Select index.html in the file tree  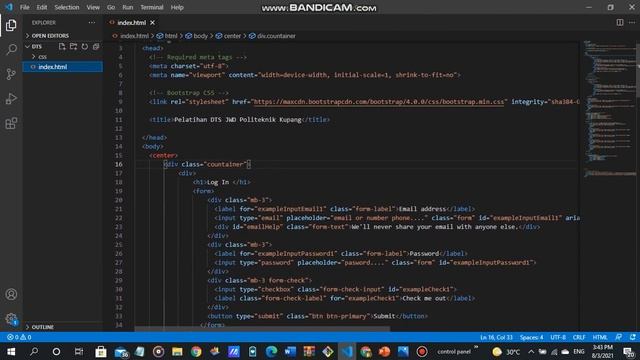[x=62, y=67]
